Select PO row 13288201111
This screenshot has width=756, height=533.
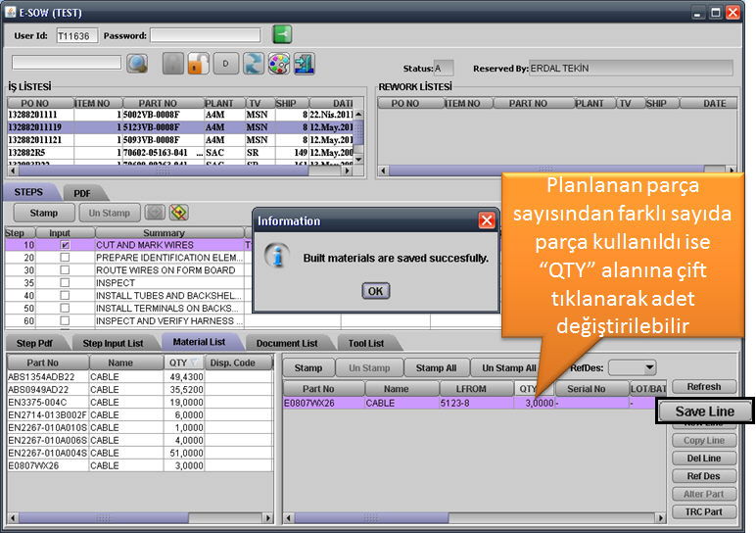[180, 115]
